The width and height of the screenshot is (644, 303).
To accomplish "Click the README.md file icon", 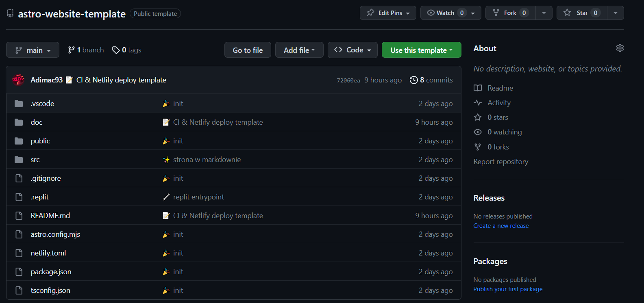I will tap(19, 216).
